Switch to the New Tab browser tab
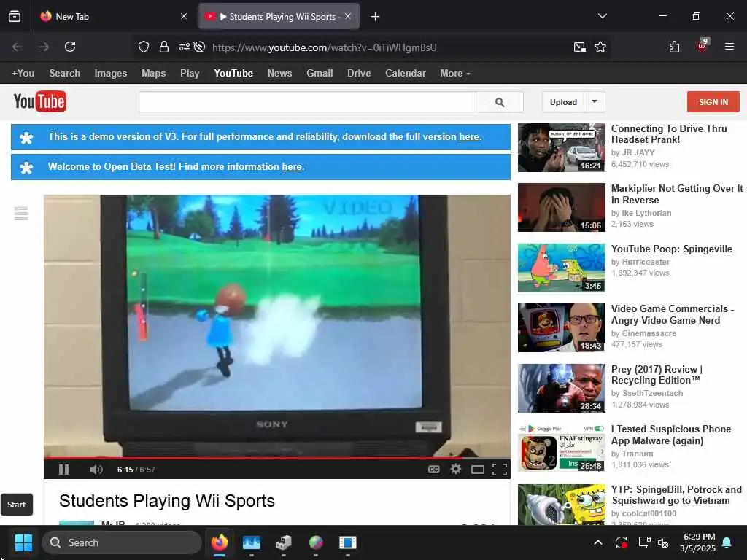 [113, 16]
